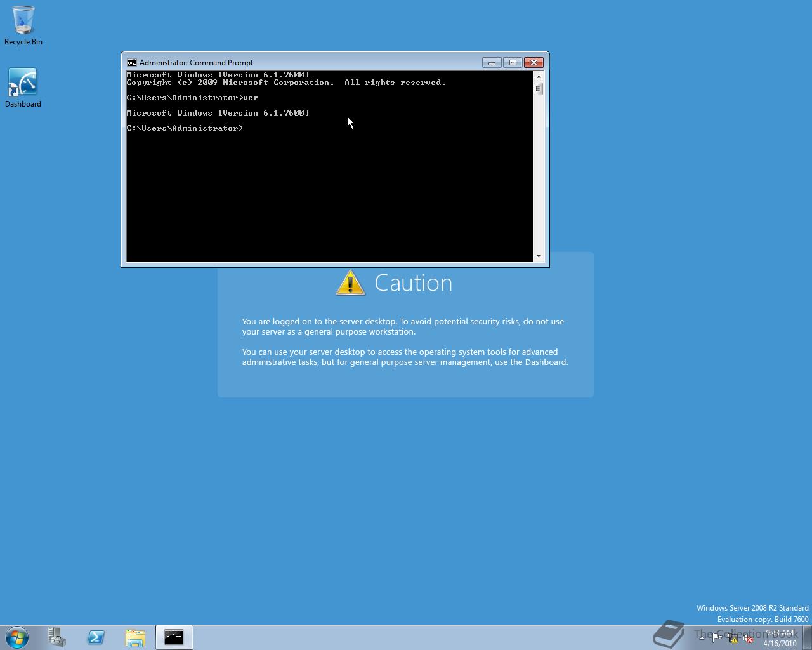Open the Recycle Bin desktop icon

[x=23, y=25]
